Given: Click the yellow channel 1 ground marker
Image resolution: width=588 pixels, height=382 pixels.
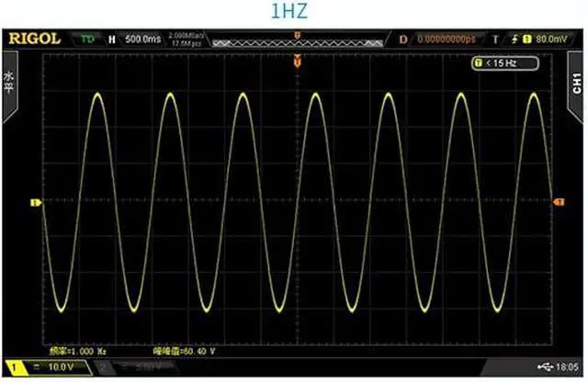Looking at the screenshot, I should point(35,202).
